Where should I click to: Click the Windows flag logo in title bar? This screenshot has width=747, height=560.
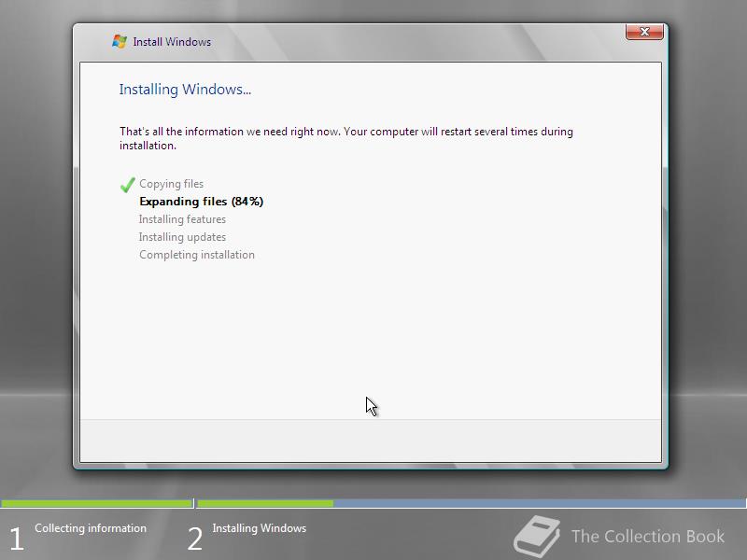pos(120,41)
